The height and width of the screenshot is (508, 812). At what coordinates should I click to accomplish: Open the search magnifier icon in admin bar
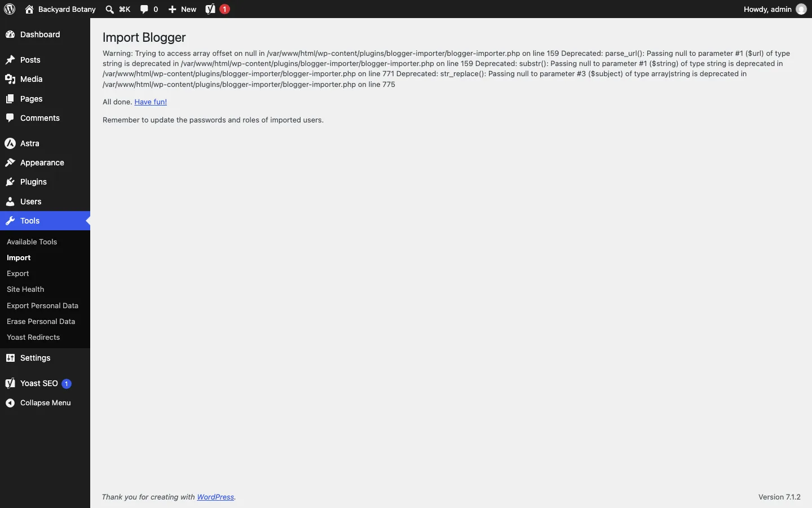[110, 9]
